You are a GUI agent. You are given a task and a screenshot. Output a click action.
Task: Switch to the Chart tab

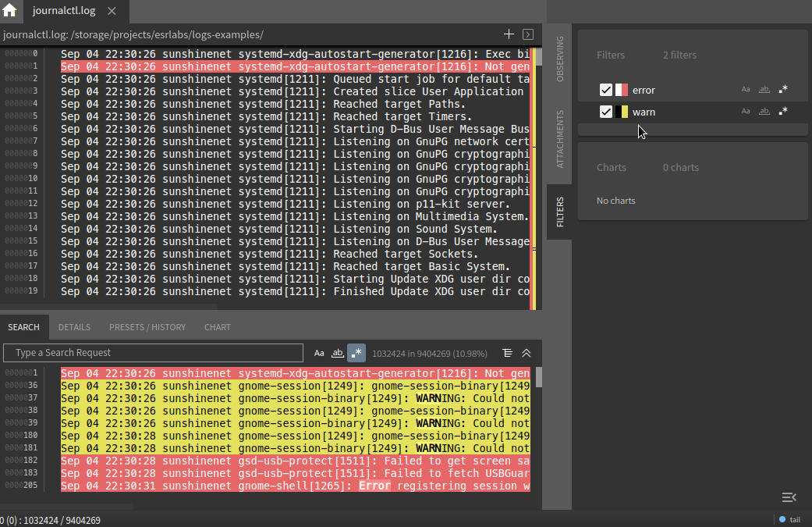pyautogui.click(x=218, y=327)
